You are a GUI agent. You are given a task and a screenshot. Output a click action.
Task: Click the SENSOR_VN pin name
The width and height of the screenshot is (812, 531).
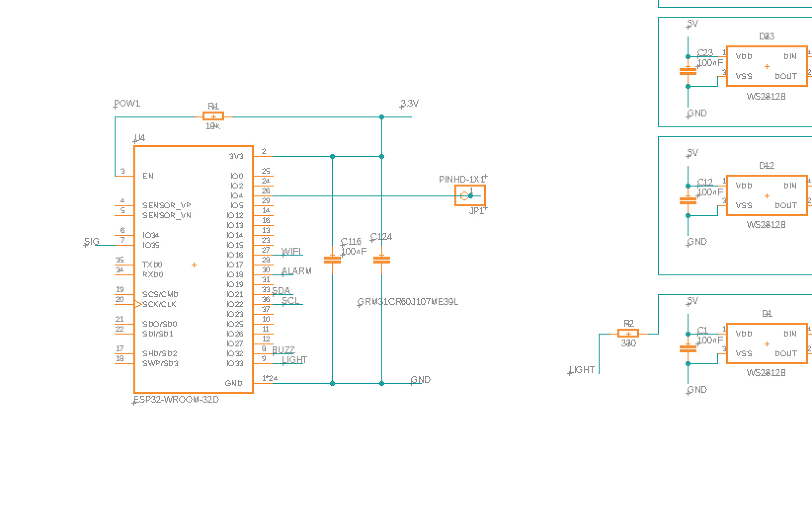pyautogui.click(x=166, y=216)
